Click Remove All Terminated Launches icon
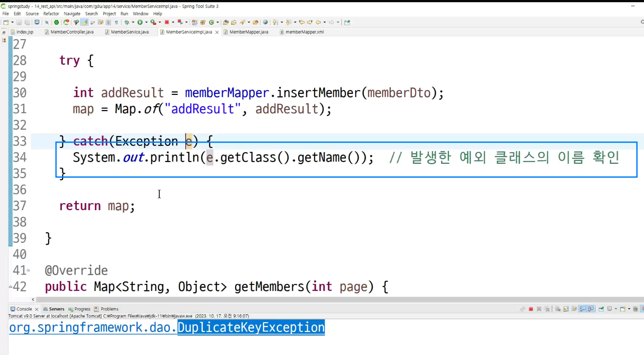This screenshot has height=355, width=644. coord(547,309)
